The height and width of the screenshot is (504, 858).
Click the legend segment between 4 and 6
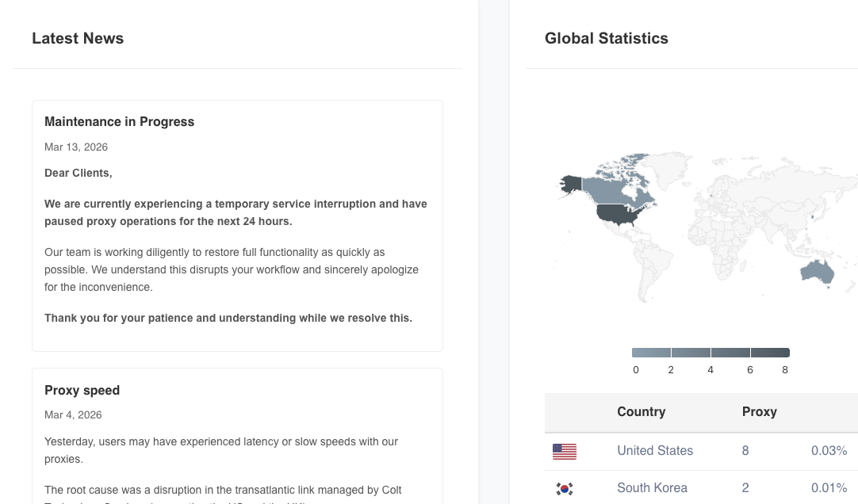pos(730,353)
